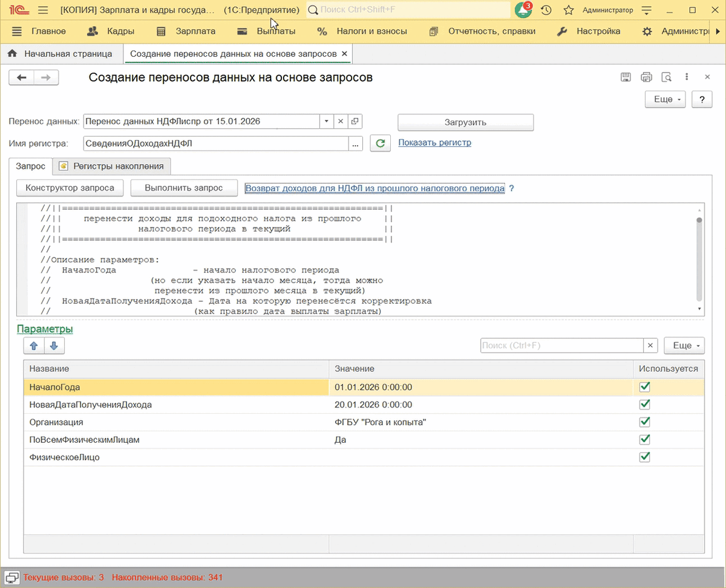This screenshot has height=588, width=726.
Task: Open the Перенос данных item with the open icon
Action: tap(355, 122)
